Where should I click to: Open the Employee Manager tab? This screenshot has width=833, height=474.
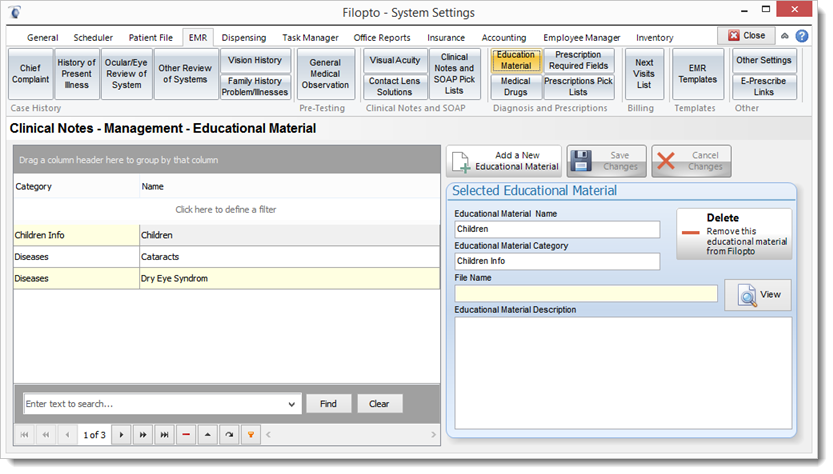[582, 38]
